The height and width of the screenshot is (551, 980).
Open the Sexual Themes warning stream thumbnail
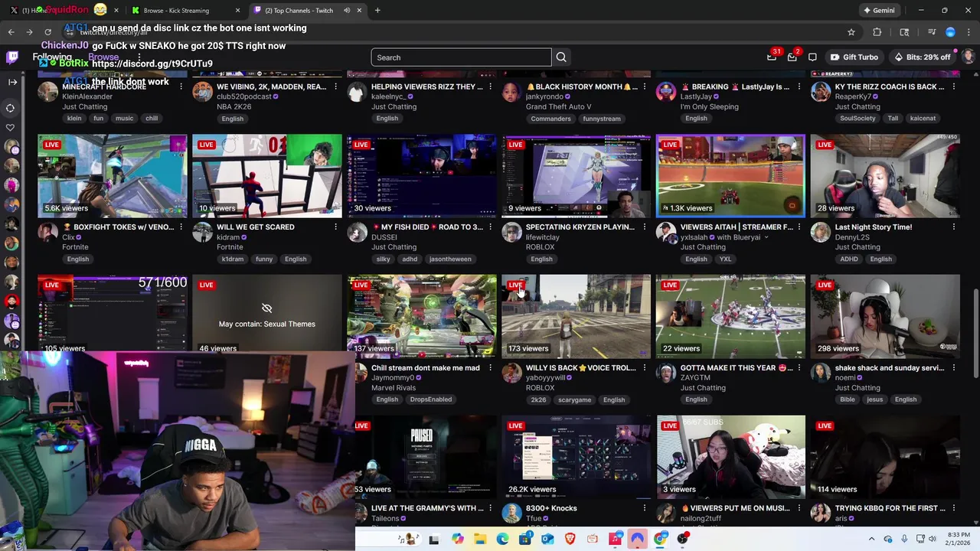266,312
